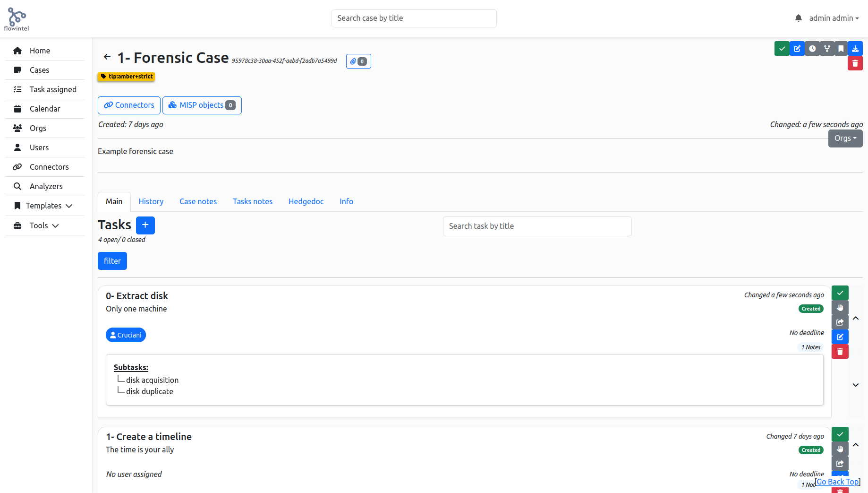
Task: Open Task assigned in the sidebar
Action: pos(45,89)
